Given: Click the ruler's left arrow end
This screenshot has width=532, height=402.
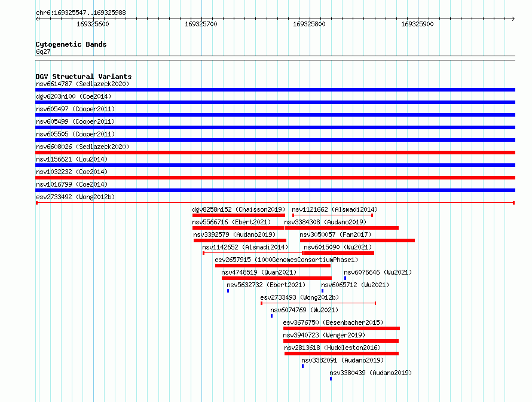Looking at the screenshot, I should [37, 19].
